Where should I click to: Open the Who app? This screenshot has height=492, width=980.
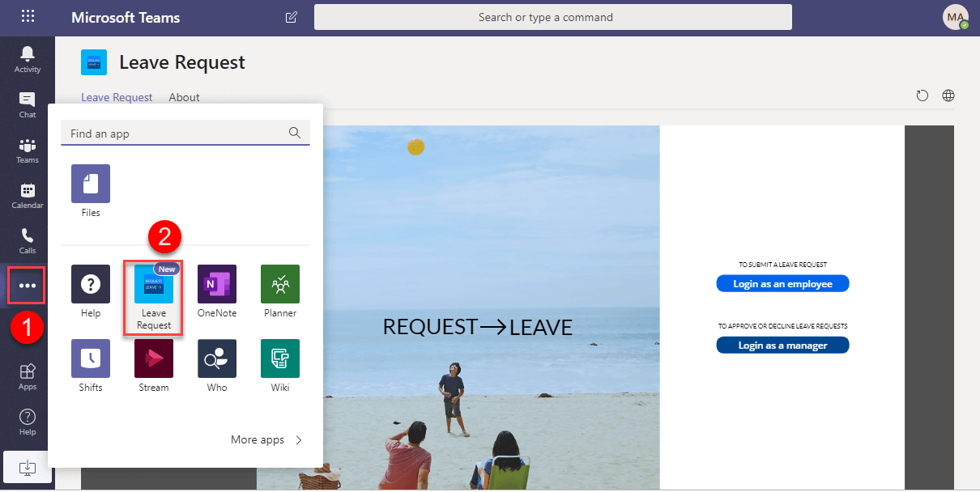click(216, 358)
